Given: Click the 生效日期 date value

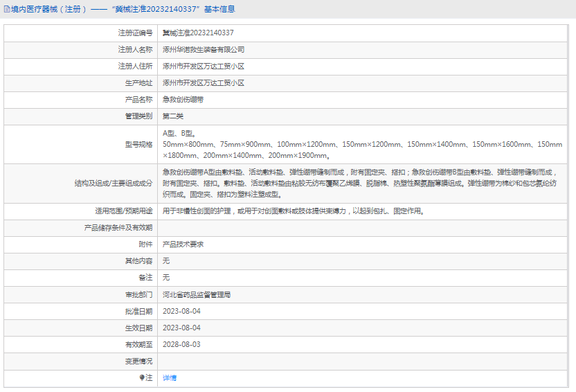Looking at the screenshot, I should point(181,328).
